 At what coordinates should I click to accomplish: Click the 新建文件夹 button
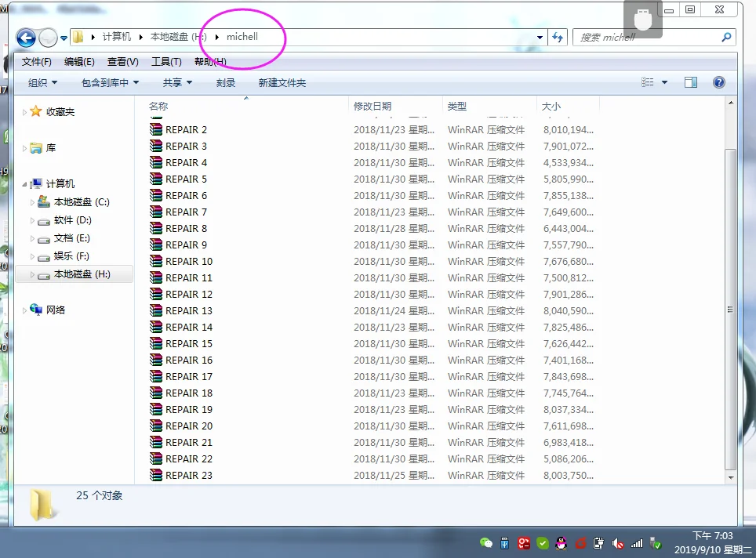[x=282, y=83]
